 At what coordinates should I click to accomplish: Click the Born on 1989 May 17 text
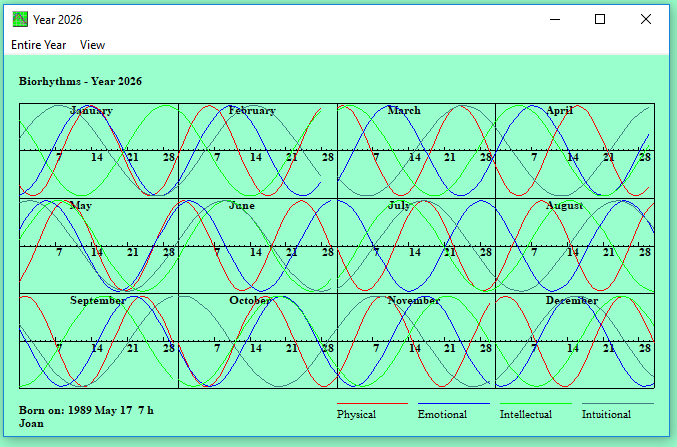86,410
